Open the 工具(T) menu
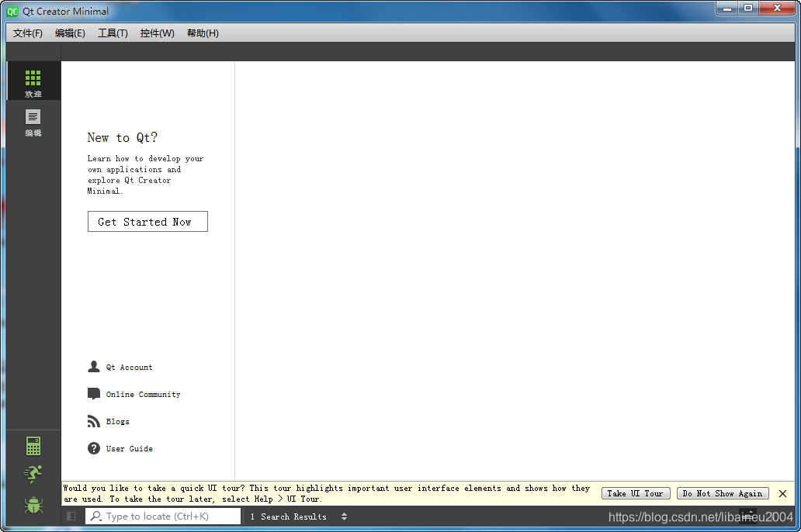Viewport: 801px width, 532px height. 113,33
